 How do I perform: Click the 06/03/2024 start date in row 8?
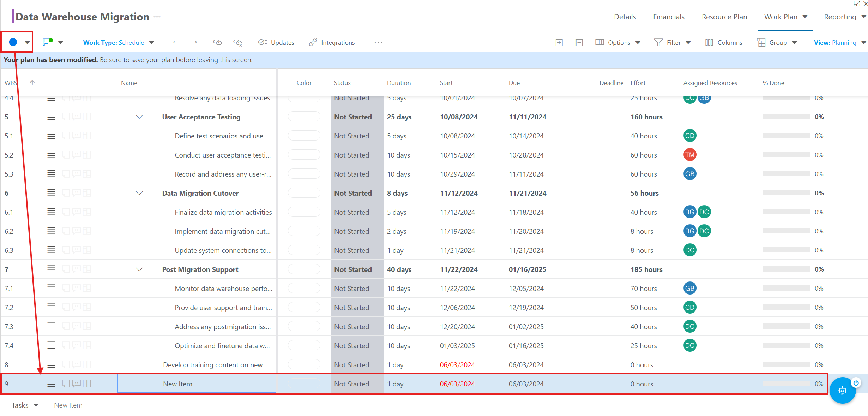click(x=457, y=365)
